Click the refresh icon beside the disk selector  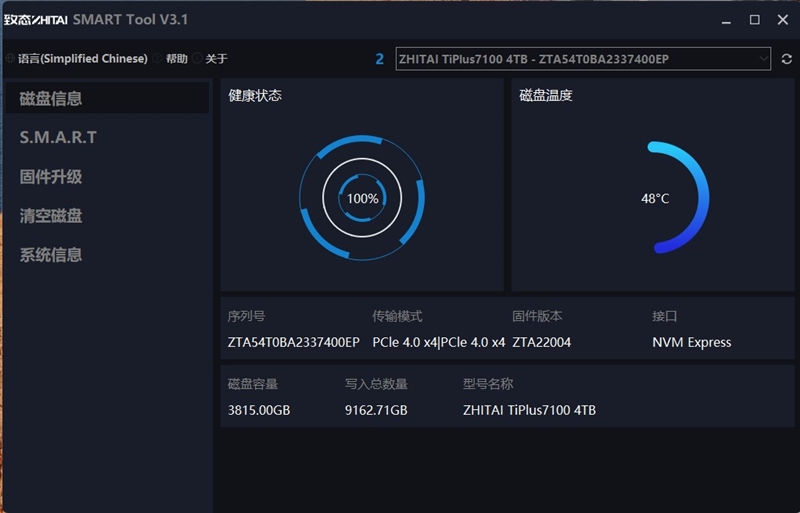pyautogui.click(x=787, y=59)
